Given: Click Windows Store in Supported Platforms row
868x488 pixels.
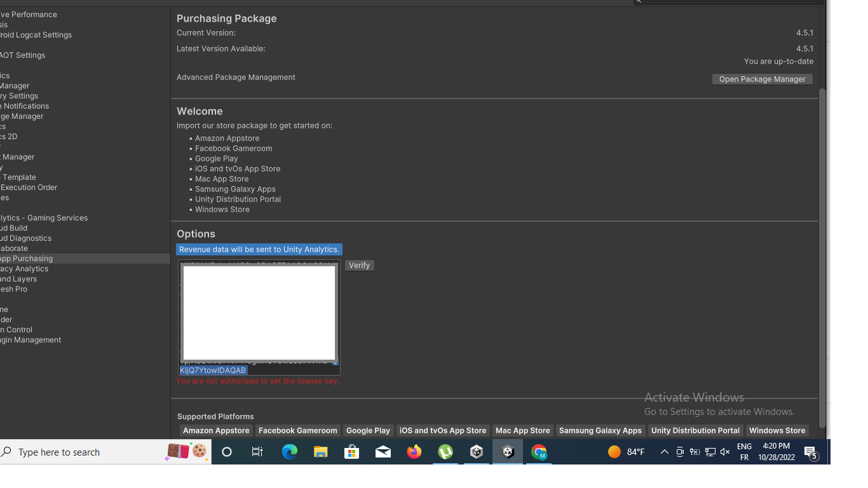Looking at the screenshot, I should pos(777,431).
